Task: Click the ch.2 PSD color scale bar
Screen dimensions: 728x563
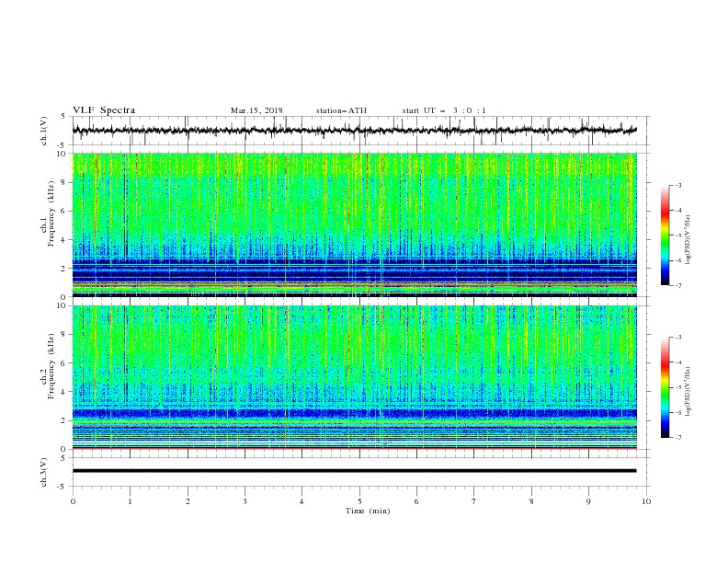Action: [x=665, y=387]
